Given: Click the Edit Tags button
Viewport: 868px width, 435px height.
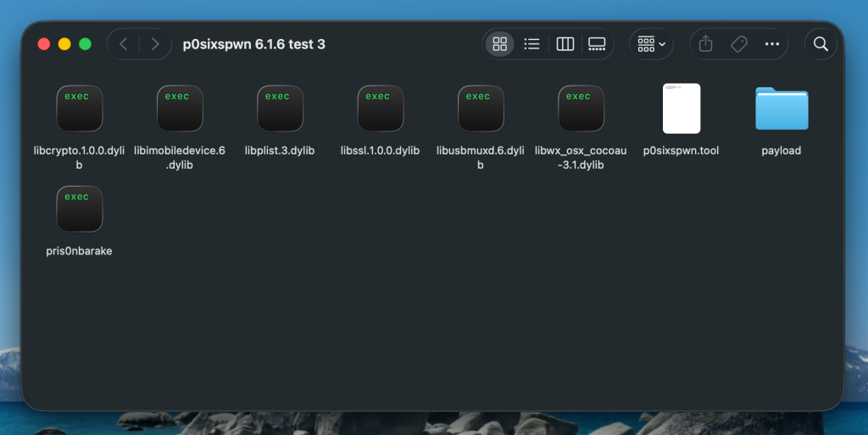Looking at the screenshot, I should pos(738,44).
